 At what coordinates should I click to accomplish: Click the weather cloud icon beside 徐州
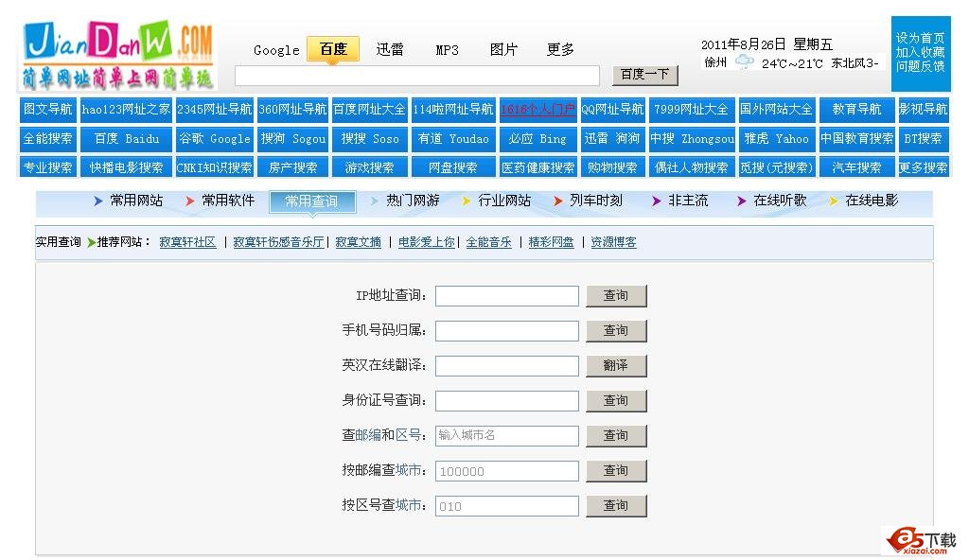coord(745,61)
